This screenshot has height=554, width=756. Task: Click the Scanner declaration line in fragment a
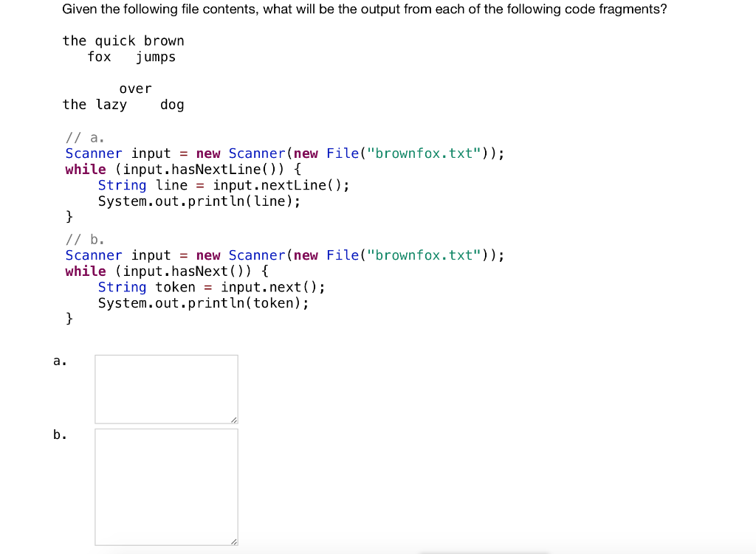285,153
